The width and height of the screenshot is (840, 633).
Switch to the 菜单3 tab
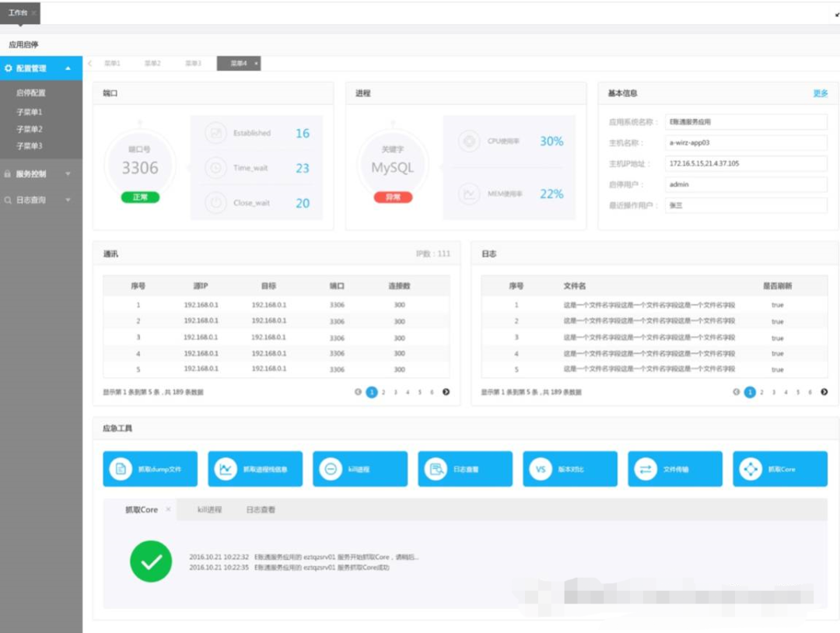193,63
